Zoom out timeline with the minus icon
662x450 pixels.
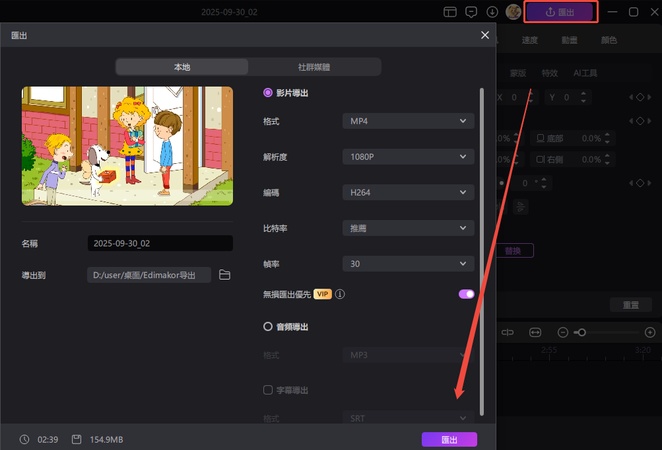tap(563, 333)
